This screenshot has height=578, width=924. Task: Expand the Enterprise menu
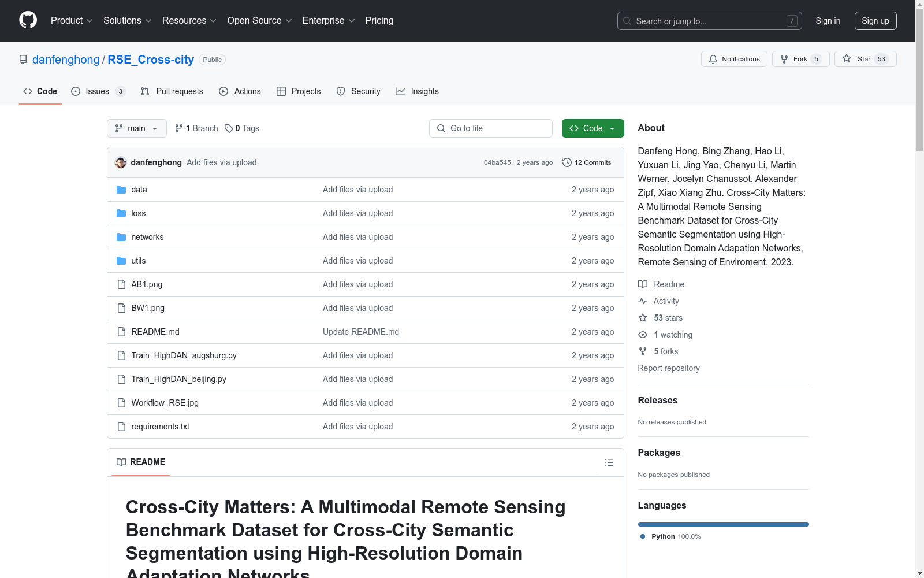point(329,21)
